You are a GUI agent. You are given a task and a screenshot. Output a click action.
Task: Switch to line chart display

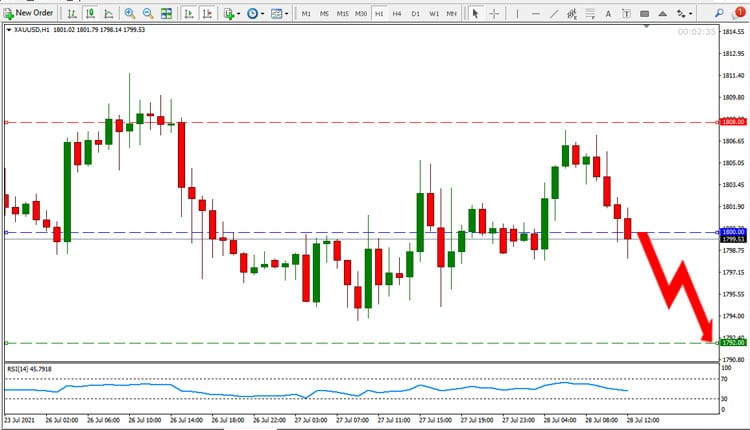[x=109, y=13]
